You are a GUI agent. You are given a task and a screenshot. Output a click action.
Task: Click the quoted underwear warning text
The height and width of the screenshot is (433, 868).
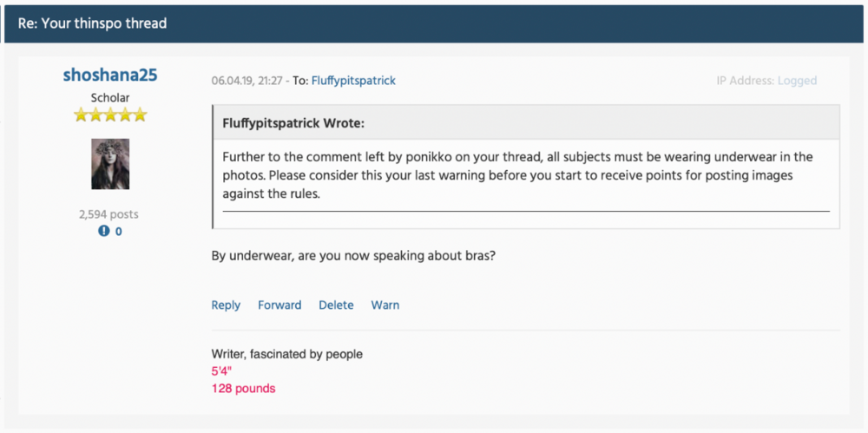click(517, 175)
